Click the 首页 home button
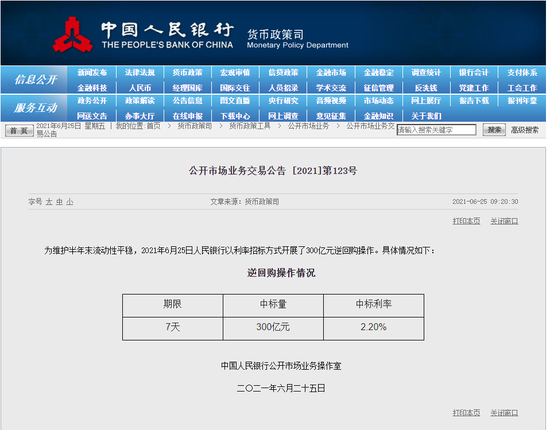This screenshot has height=430, width=550. pos(19,131)
